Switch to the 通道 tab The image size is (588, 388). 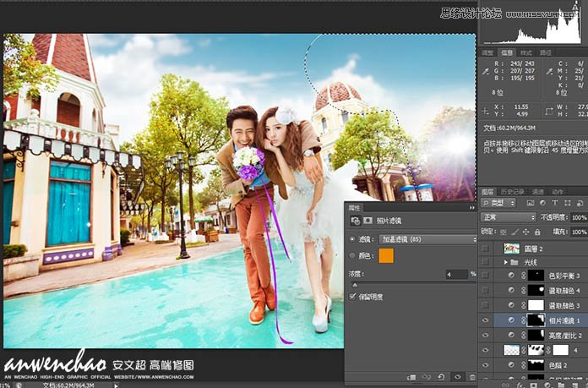click(538, 192)
